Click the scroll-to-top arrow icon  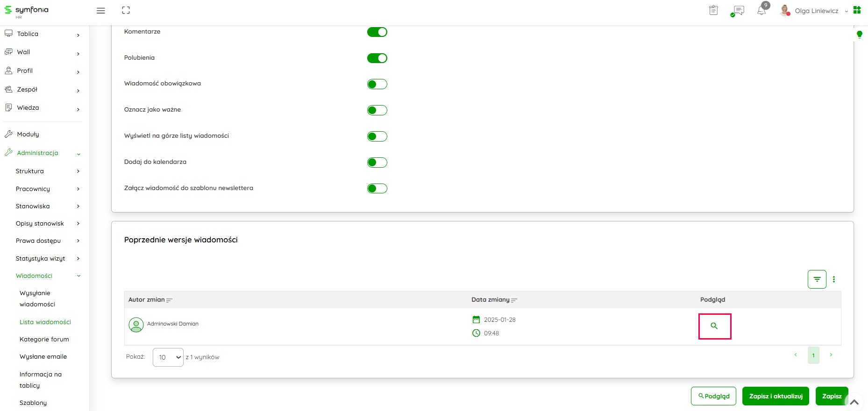[854, 402]
